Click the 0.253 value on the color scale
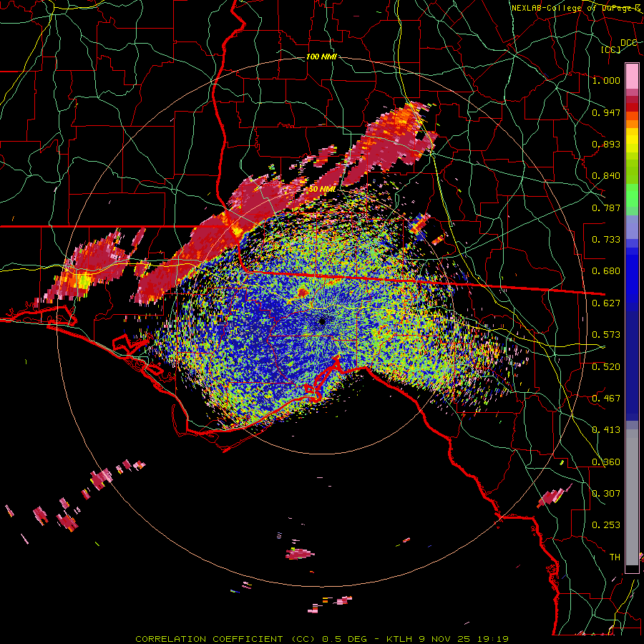 (x=606, y=525)
